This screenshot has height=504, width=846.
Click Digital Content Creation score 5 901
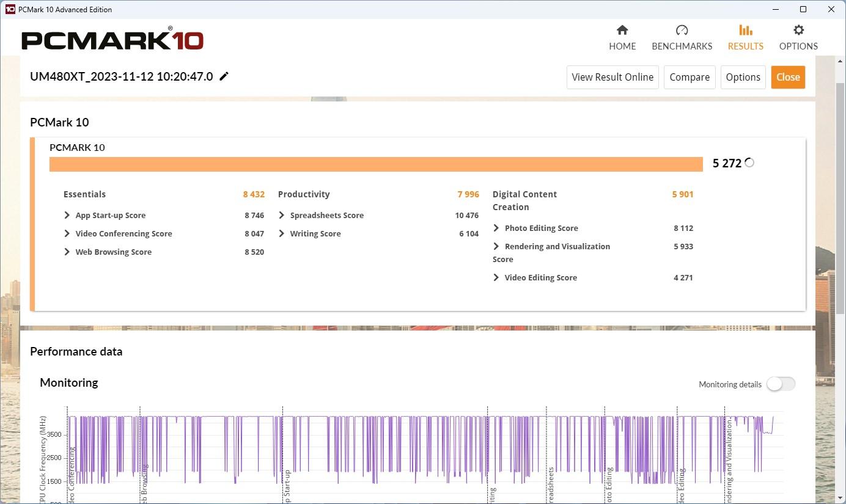click(x=683, y=194)
